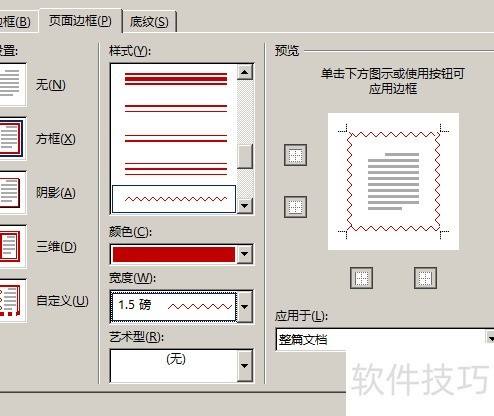Click the 自定义(U) label
Screen dimensions: 494x416
click(62, 301)
